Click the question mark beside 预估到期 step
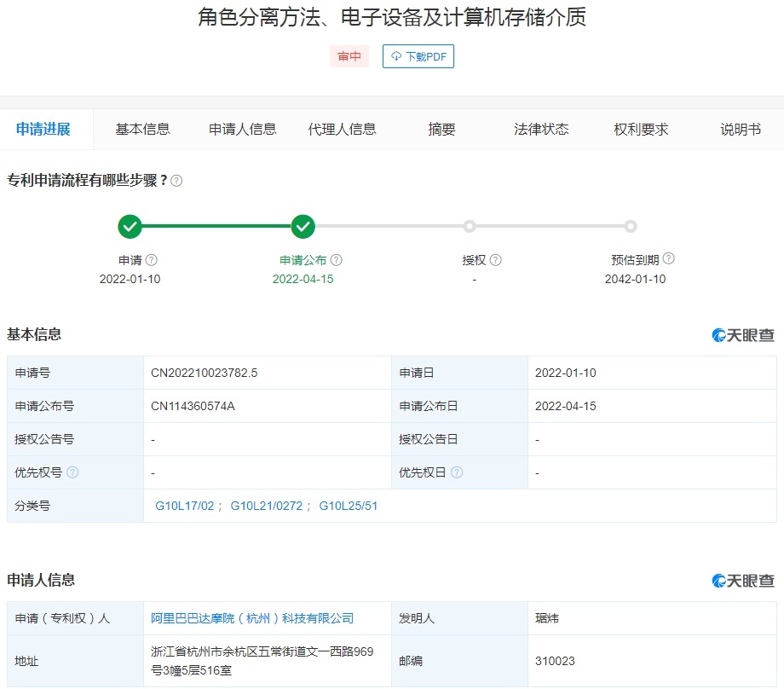The image size is (784, 689). coord(668,259)
